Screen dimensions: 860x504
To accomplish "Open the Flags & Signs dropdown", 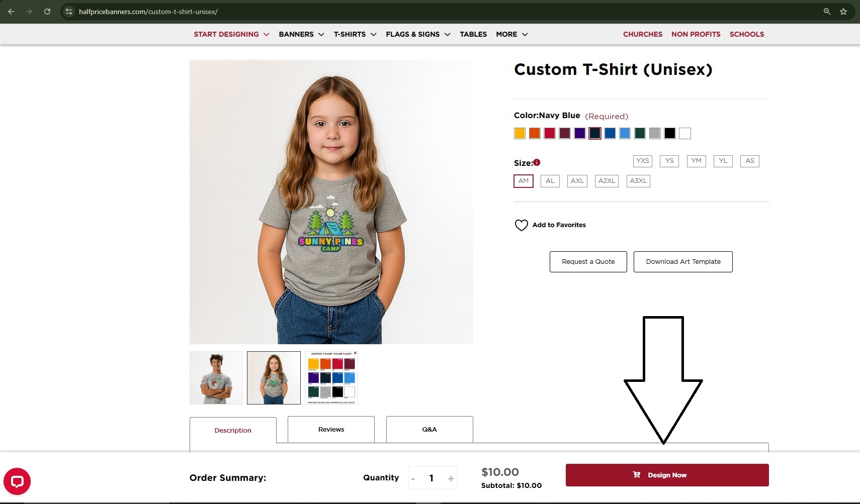I will tap(417, 34).
